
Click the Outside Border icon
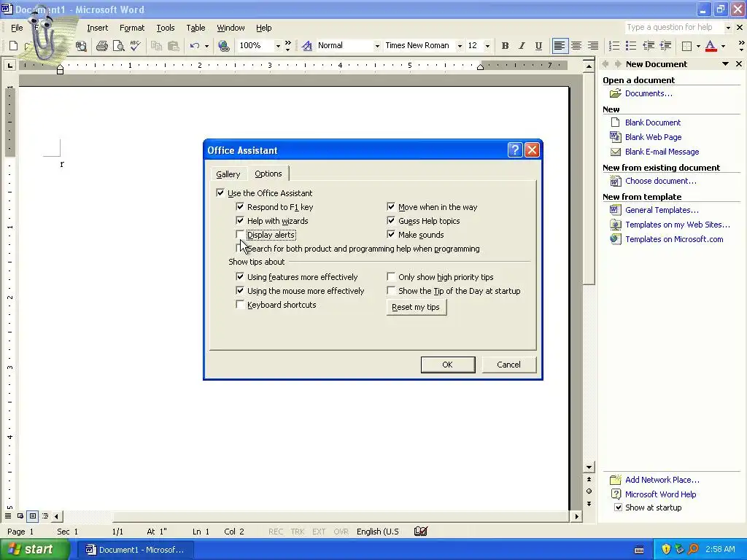coord(687,46)
